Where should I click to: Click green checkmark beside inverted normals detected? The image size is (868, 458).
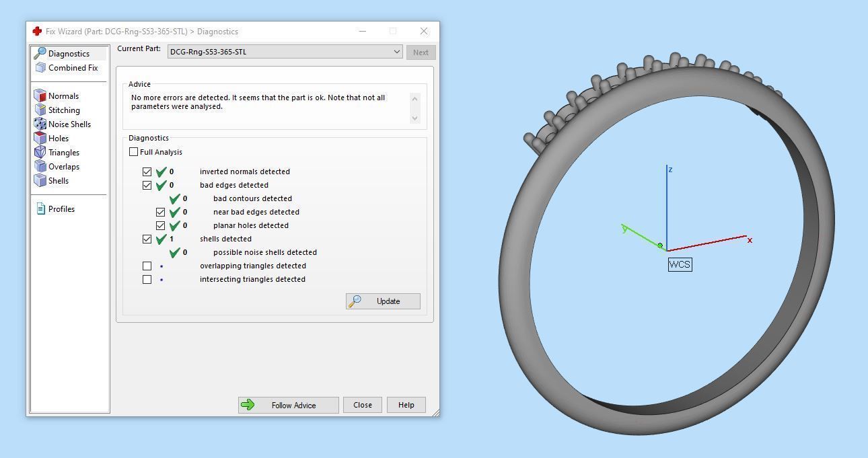coord(161,171)
